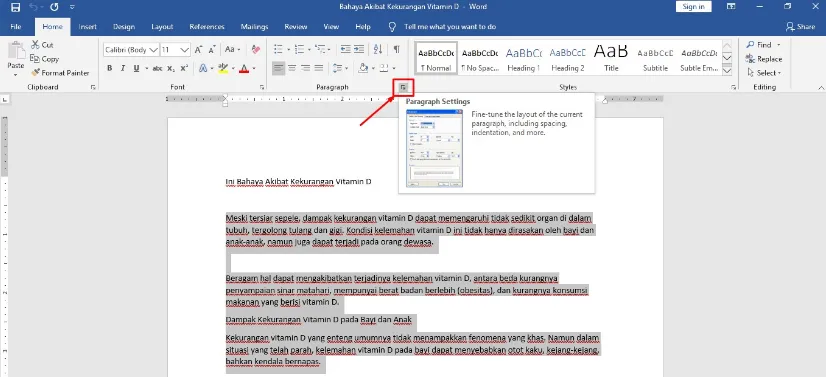The width and height of the screenshot is (826, 377).
Task: Open Ribbon Display Options icon
Action: tap(731, 7)
